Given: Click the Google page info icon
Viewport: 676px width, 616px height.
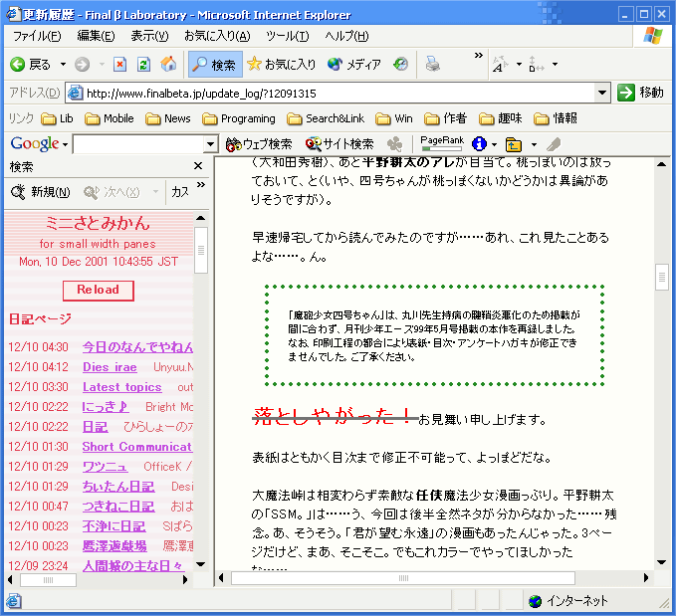Looking at the screenshot, I should point(479,144).
